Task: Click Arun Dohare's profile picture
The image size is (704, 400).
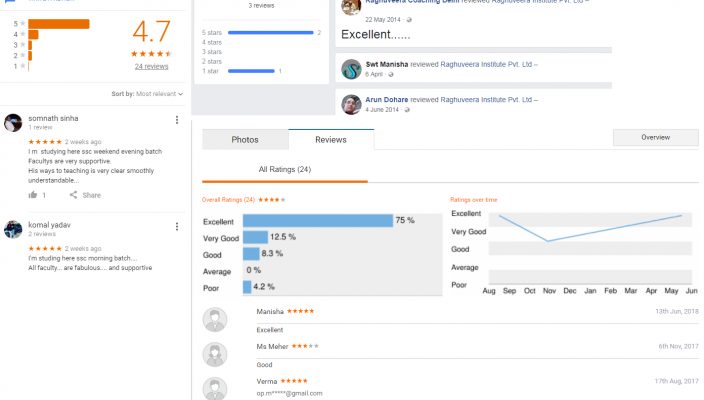Action: 351,105
